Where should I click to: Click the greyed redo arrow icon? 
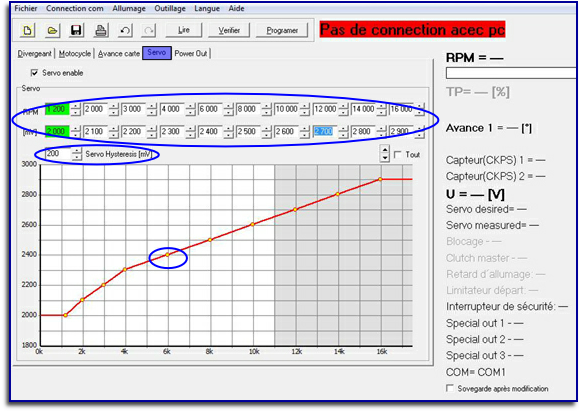tap(149, 30)
